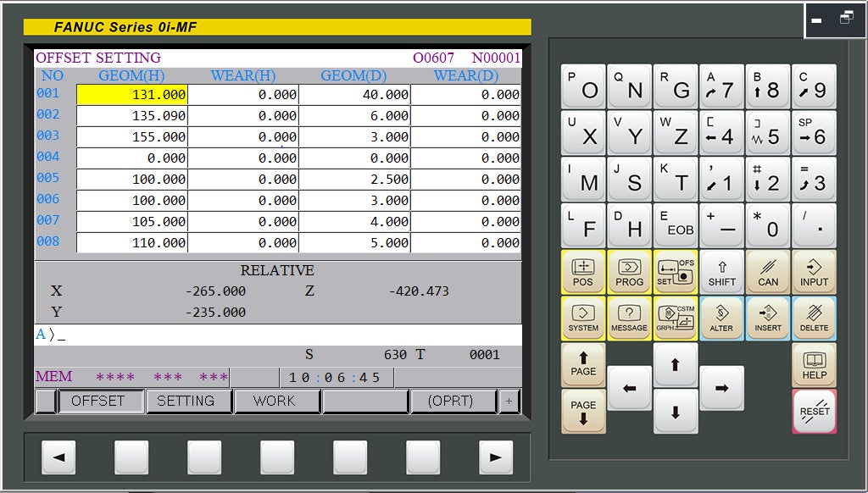Click the A> key input line
The height and width of the screenshot is (493, 868).
[278, 335]
